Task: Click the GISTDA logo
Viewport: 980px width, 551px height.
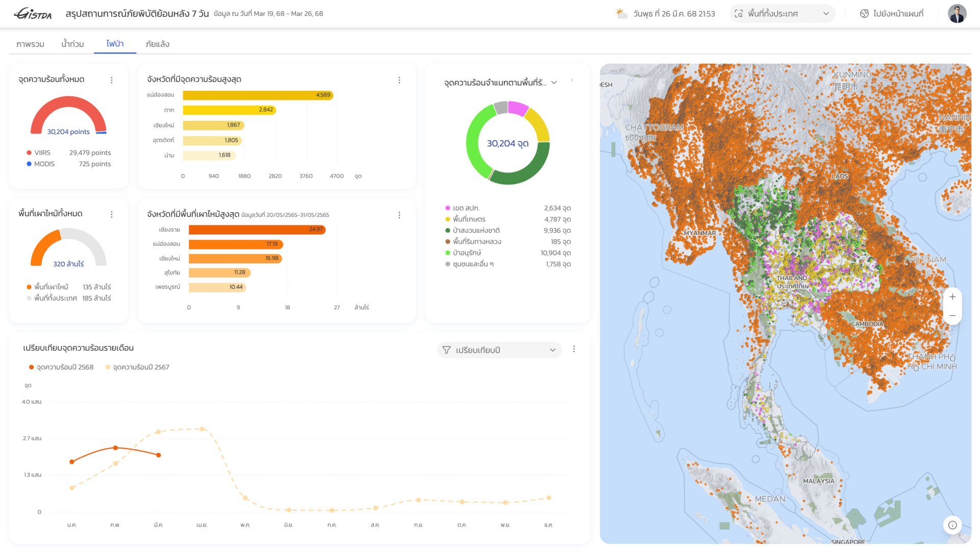Action: click(33, 14)
